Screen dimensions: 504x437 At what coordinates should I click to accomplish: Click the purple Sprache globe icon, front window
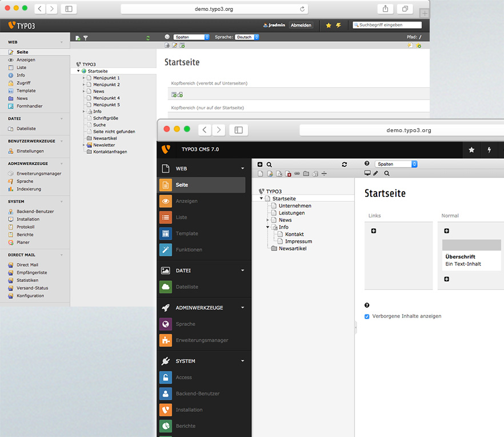[x=166, y=324]
